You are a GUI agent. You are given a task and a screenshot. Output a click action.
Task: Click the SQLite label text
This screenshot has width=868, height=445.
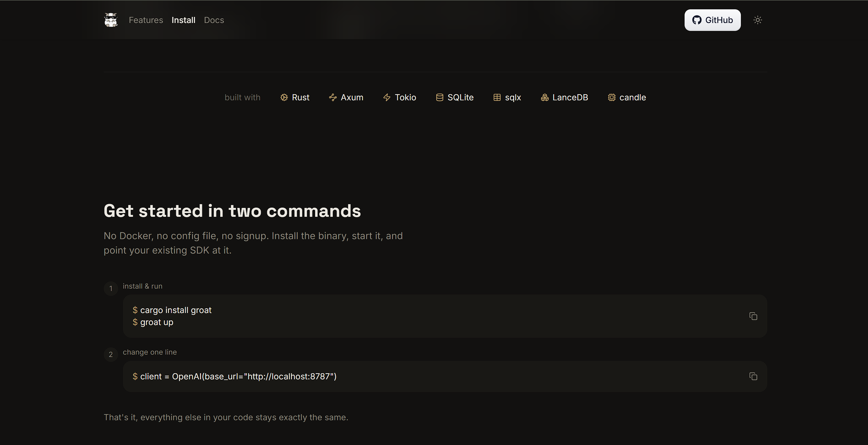click(x=461, y=98)
